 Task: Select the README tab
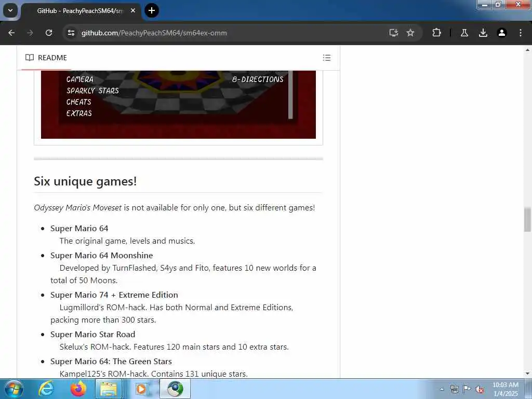[x=46, y=58]
